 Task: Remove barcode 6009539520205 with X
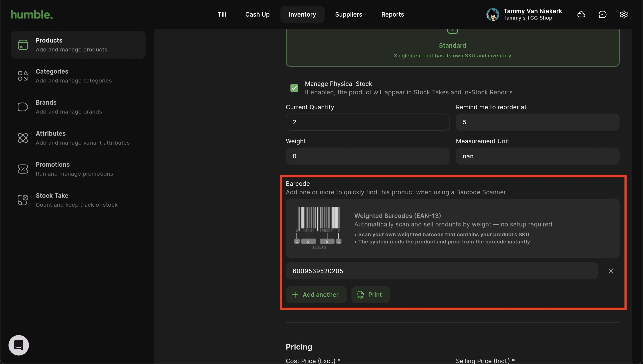(611, 271)
